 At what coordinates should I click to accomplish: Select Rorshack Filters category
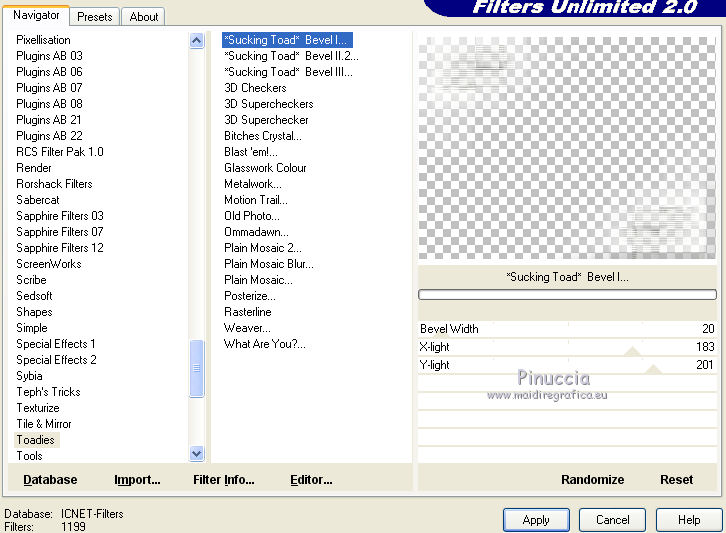click(x=55, y=184)
